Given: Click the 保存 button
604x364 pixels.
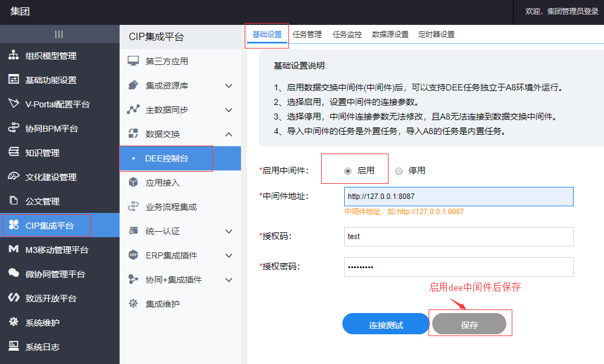Looking at the screenshot, I should pos(469,323).
